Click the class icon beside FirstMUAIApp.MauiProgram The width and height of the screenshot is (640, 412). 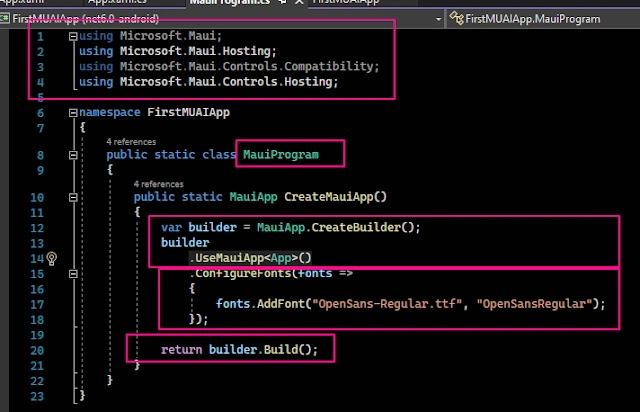(x=456, y=18)
